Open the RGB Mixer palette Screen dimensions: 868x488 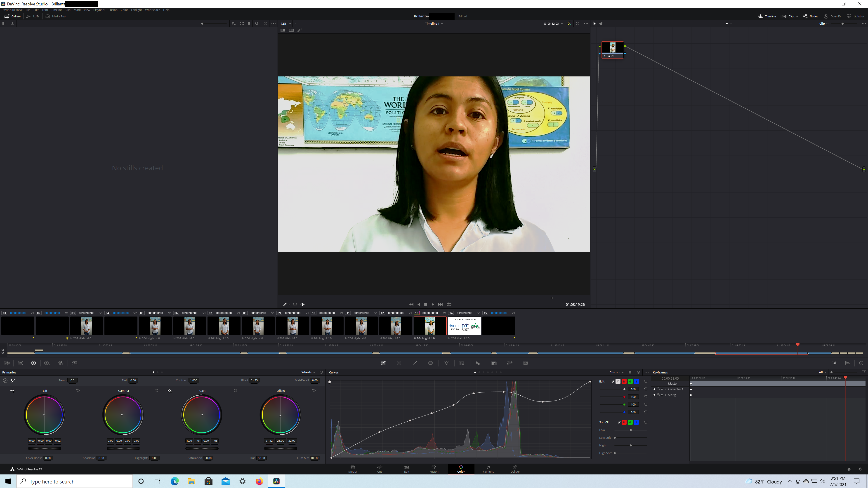pyautogui.click(x=61, y=363)
